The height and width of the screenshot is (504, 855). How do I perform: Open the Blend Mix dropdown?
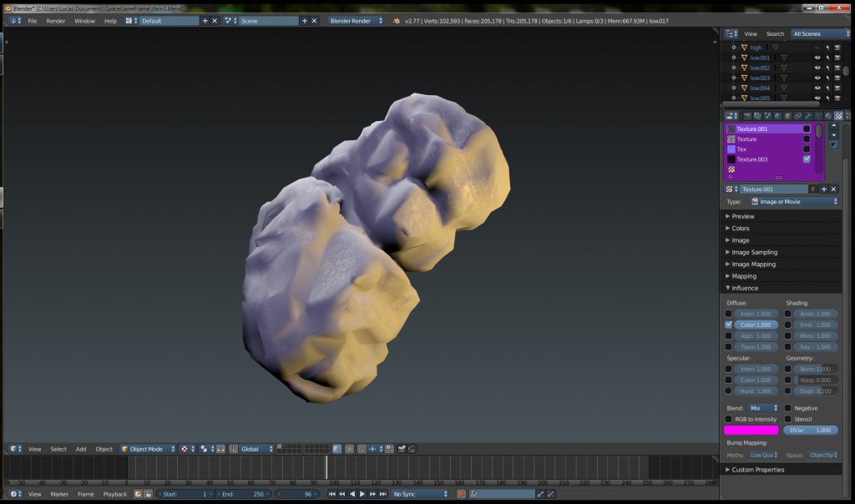coord(762,408)
